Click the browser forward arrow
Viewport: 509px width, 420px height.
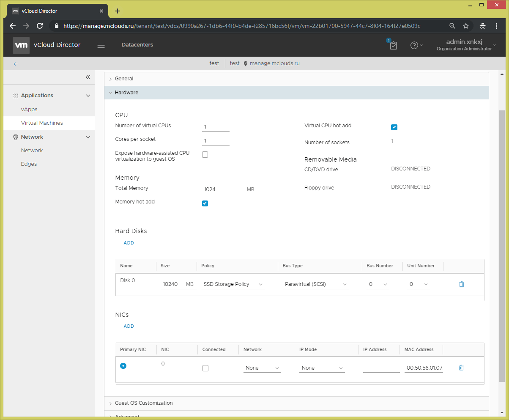tap(26, 26)
